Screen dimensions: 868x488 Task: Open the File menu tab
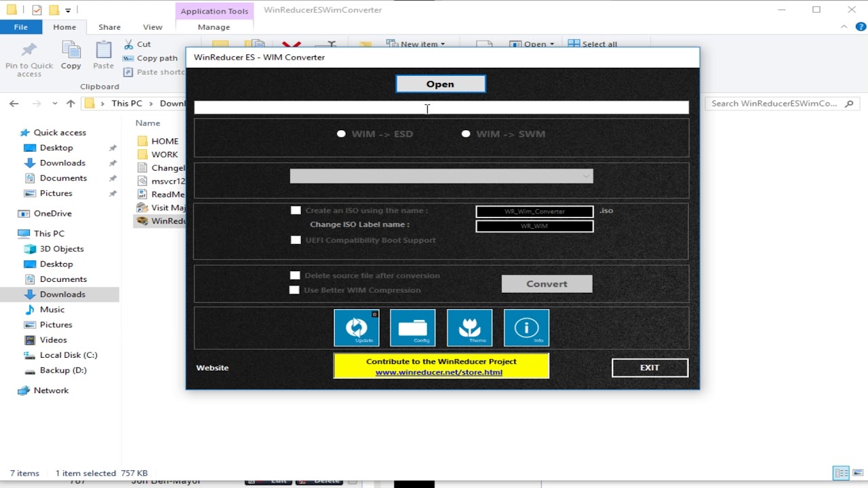[21, 27]
